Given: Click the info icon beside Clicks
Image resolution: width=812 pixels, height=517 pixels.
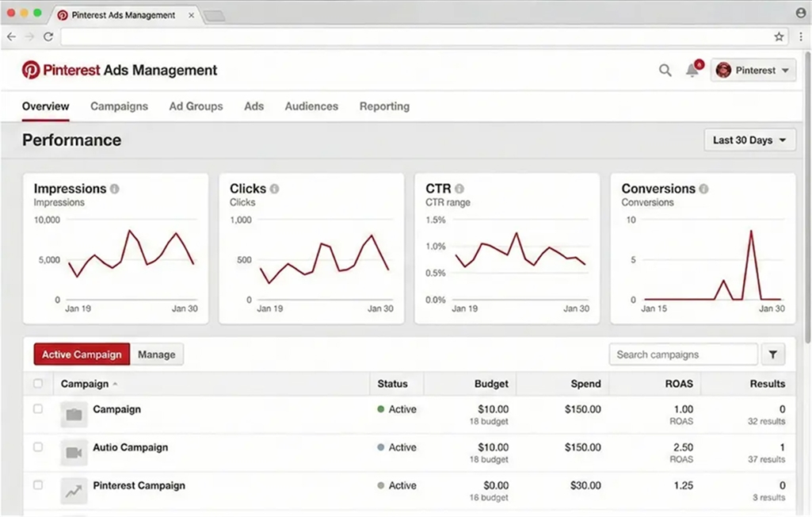Looking at the screenshot, I should tap(275, 189).
